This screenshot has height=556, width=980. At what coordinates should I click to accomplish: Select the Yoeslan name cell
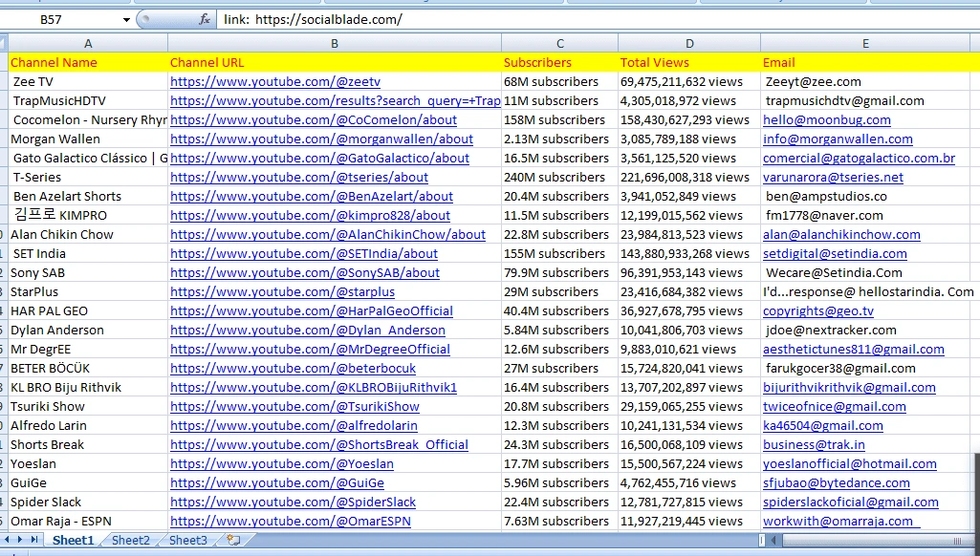point(88,464)
